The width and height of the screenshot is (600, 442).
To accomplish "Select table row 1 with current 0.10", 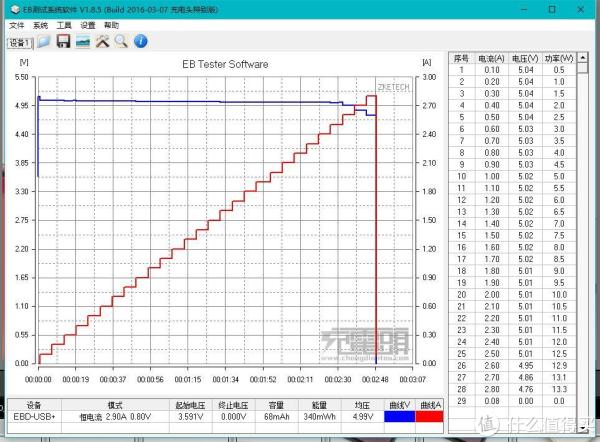I will pos(512,70).
